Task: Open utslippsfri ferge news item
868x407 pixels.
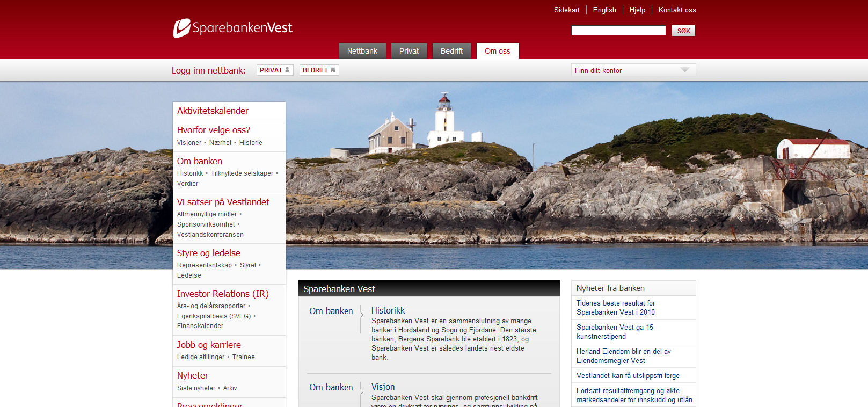Action: point(628,376)
